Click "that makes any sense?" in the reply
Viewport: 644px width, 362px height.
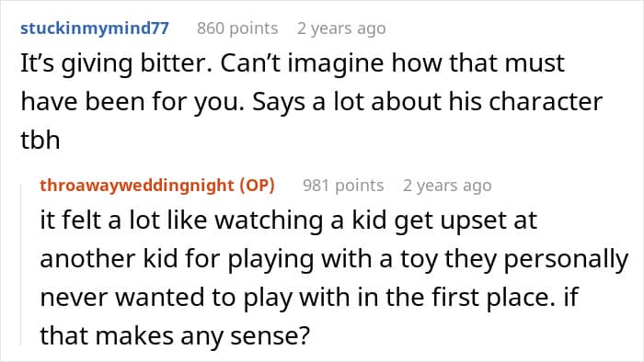tap(175, 336)
